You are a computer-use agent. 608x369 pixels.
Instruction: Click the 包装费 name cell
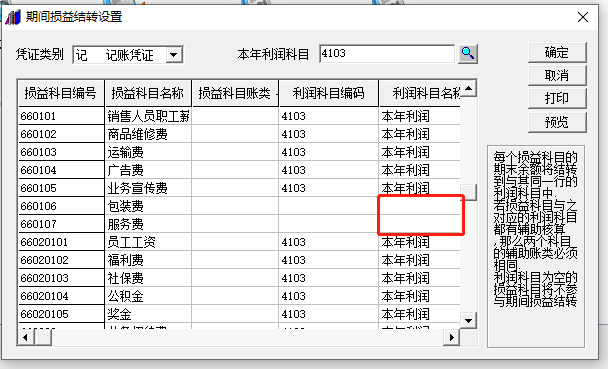click(148, 206)
